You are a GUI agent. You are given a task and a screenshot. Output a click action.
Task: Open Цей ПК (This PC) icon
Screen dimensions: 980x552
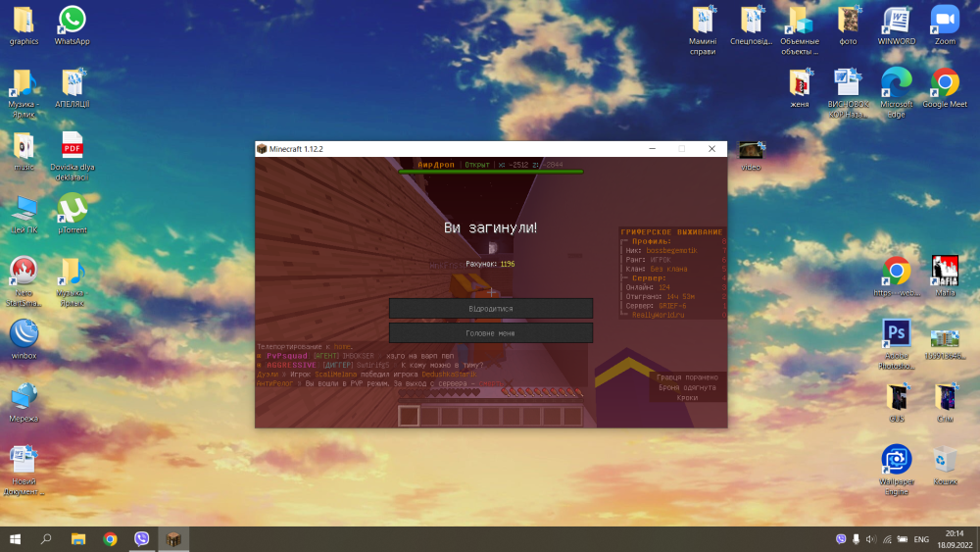24,215
